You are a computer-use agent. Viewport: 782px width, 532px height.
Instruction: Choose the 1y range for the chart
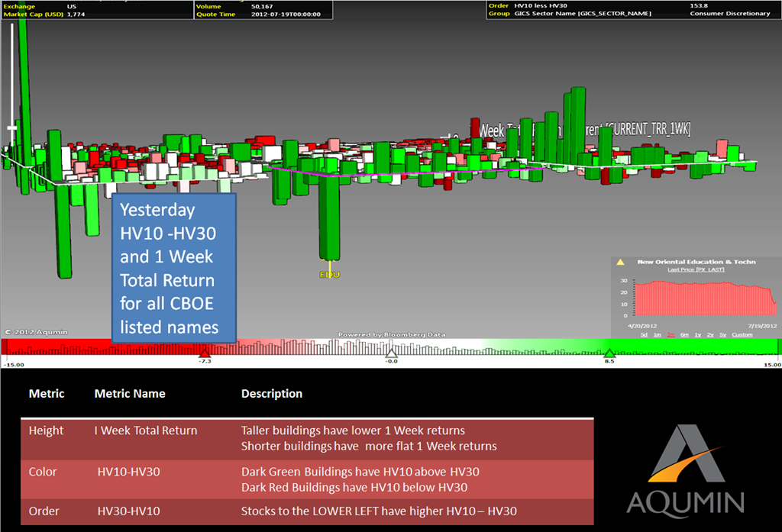[698, 334]
